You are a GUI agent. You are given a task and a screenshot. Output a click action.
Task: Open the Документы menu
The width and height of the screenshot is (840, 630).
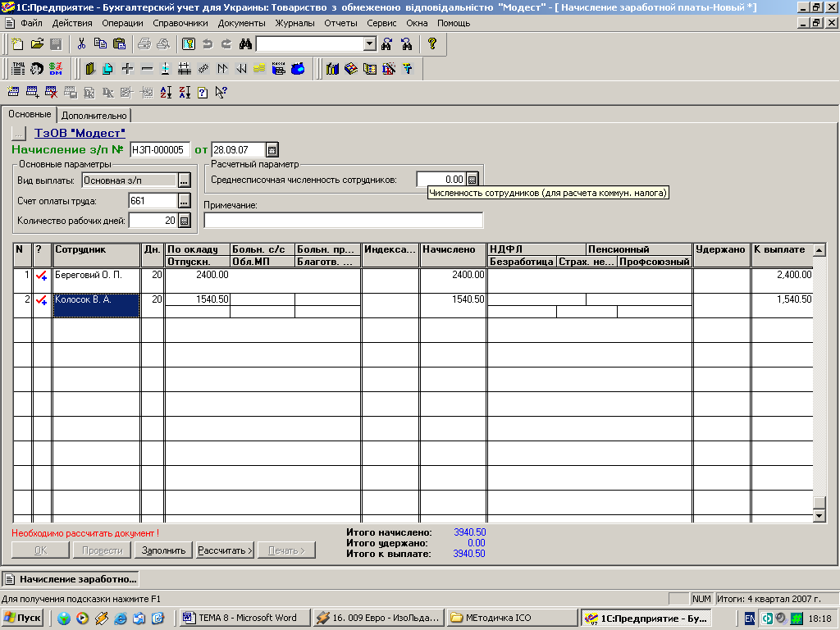242,23
